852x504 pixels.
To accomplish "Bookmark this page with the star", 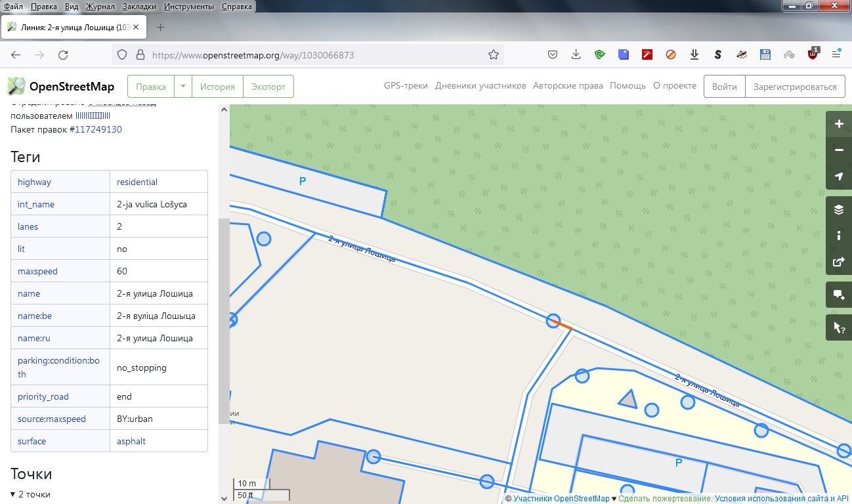I will pos(494,55).
